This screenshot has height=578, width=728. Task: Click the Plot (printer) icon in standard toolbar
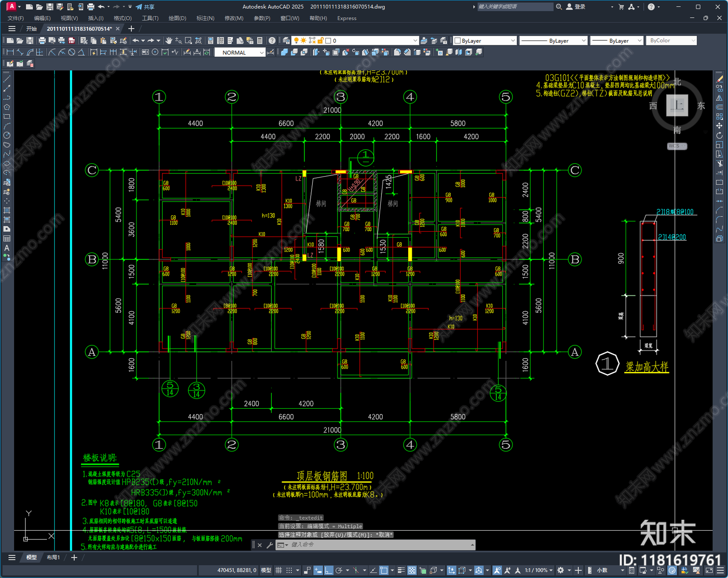tap(42, 41)
